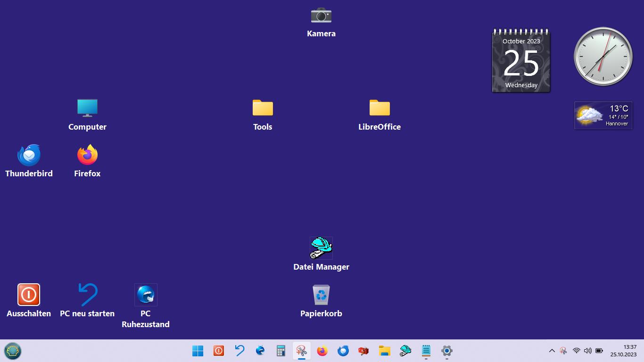The width and height of the screenshot is (644, 362).
Task: Click the red toolbox icon in the taskbar
Action: pyautogui.click(x=363, y=351)
